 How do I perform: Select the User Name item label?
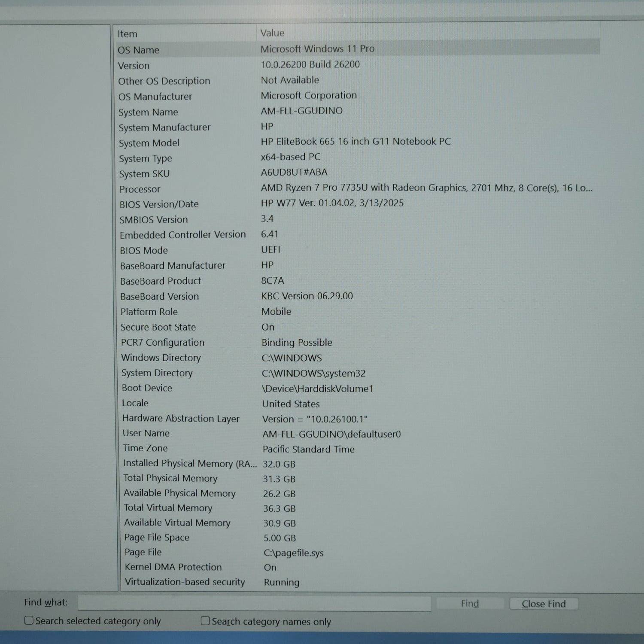(146, 433)
